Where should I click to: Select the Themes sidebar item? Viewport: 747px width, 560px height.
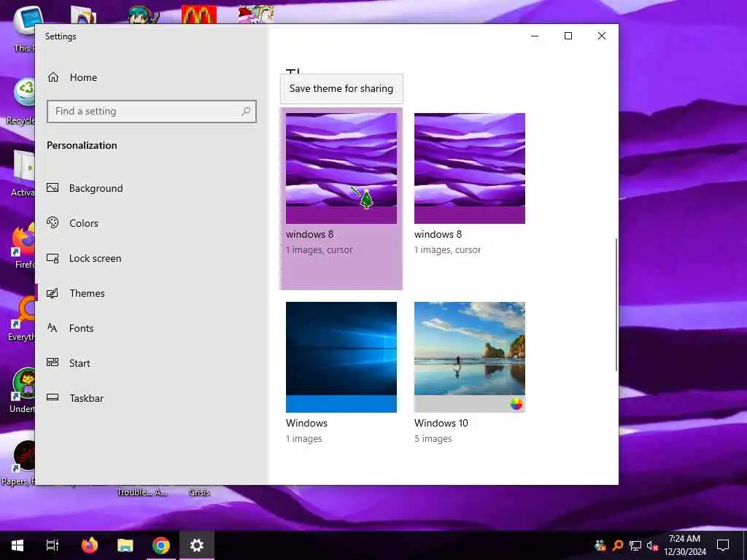click(x=76, y=293)
